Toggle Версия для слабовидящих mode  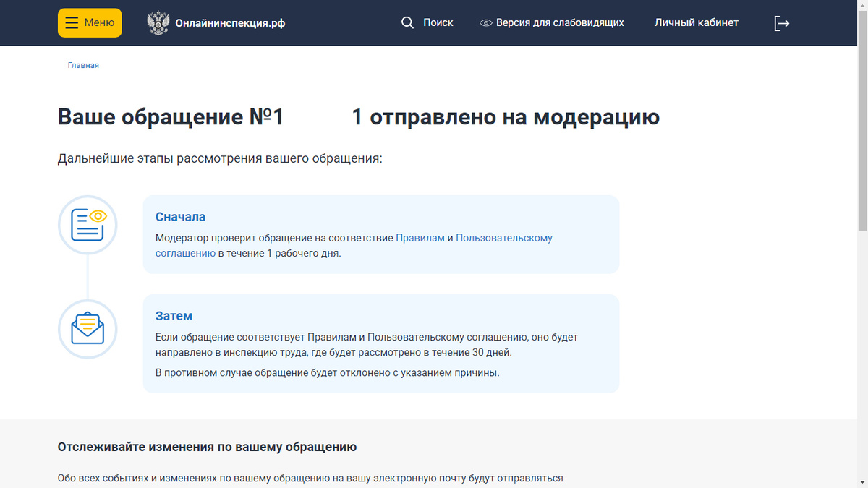tap(559, 22)
